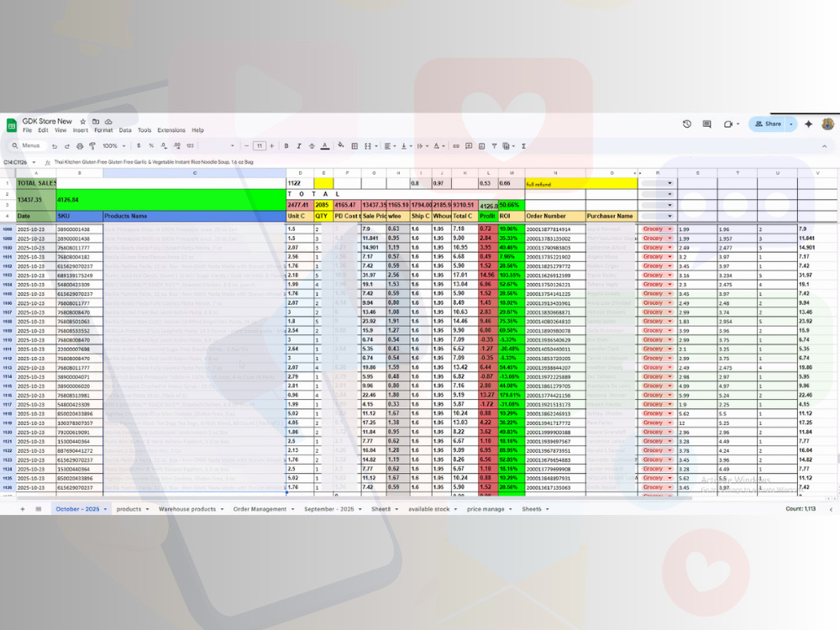840x630 pixels.
Task: Open the Google Sheets home icon
Action: [x=11, y=125]
